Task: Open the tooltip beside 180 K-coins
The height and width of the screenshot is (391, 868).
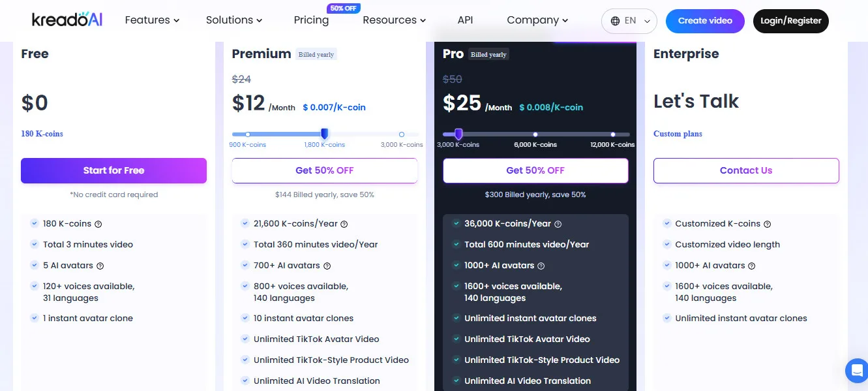Action: tap(98, 224)
